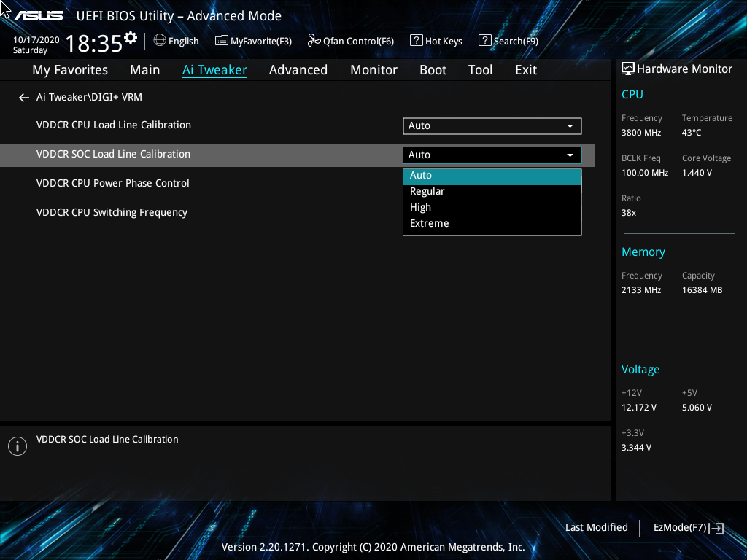Go to the Boot tab

pos(433,70)
